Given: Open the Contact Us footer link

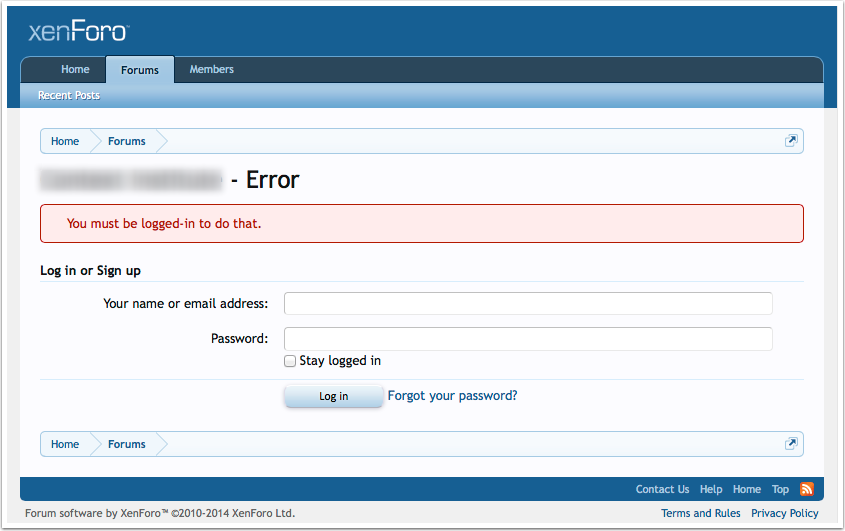Looking at the screenshot, I should [662, 489].
